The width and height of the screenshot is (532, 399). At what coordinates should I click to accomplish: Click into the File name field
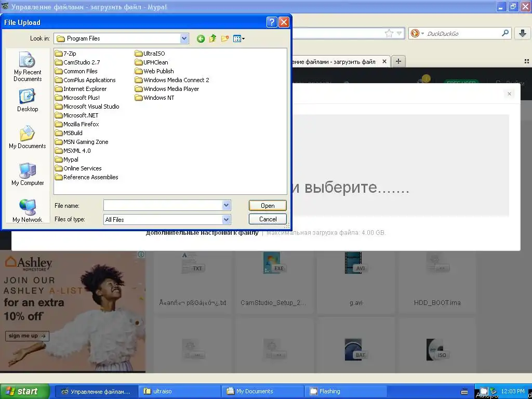pos(163,205)
